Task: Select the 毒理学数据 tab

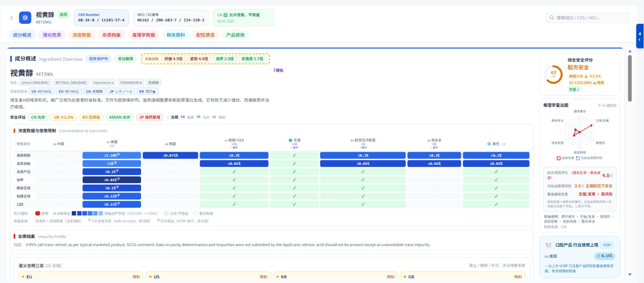Action: tap(144, 35)
